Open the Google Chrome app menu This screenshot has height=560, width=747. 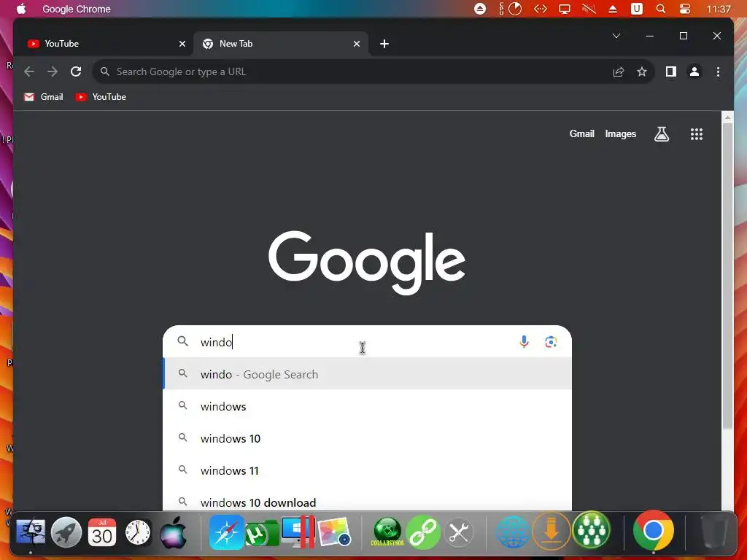(x=76, y=9)
